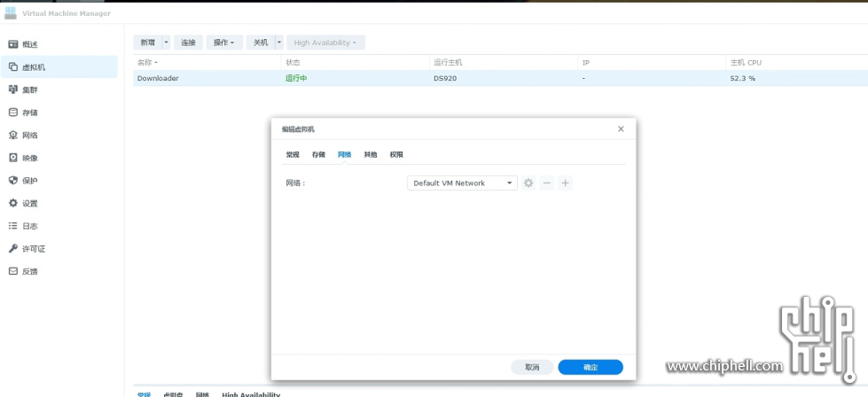Open network settings gear beside Default VM Network
The image size is (868, 397).
528,183
